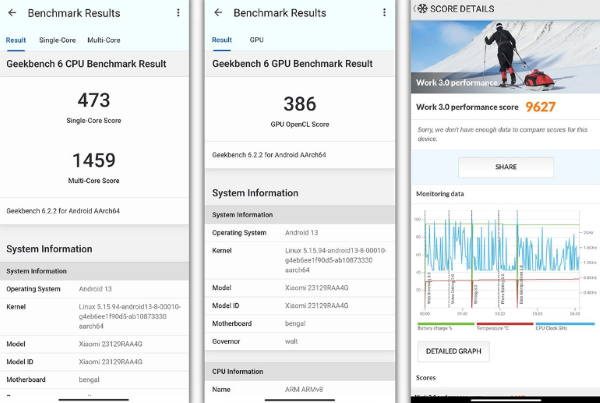600x403 pixels.
Task: Open the GPU tab
Action: (x=257, y=40)
